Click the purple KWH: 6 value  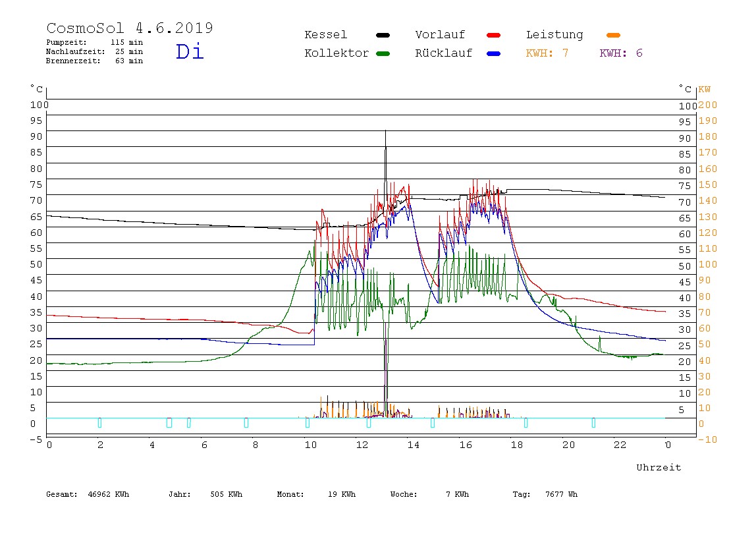coord(621,53)
